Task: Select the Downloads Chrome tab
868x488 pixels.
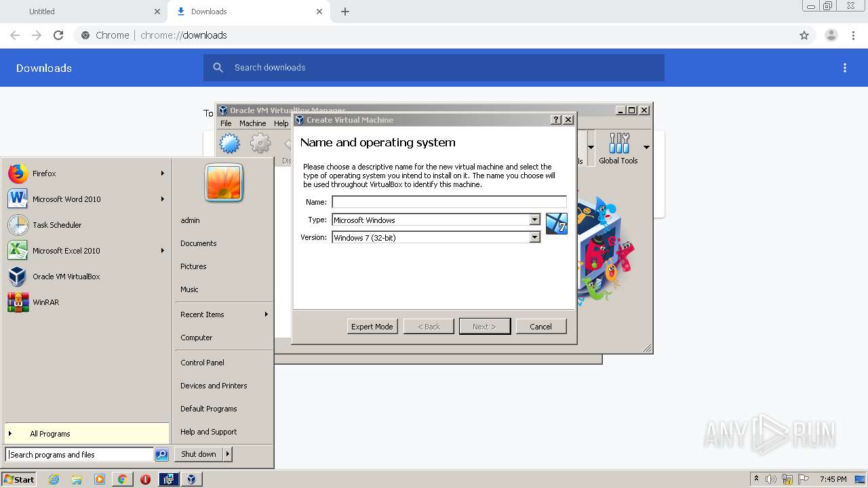Action: 249,12
